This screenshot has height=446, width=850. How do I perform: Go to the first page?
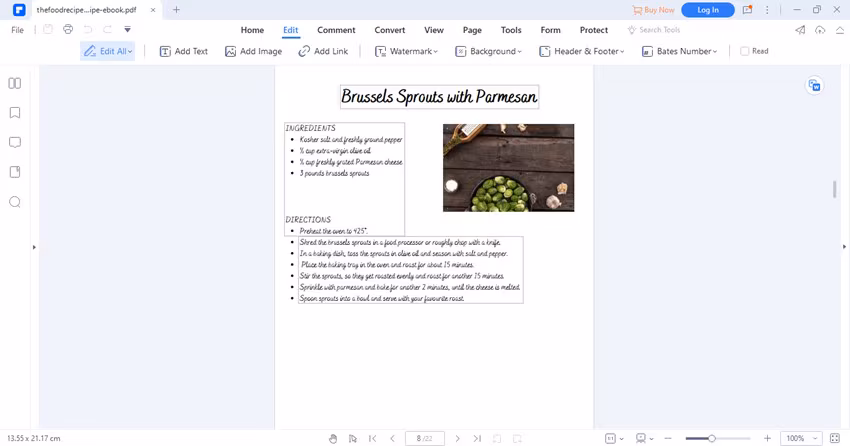tap(372, 438)
